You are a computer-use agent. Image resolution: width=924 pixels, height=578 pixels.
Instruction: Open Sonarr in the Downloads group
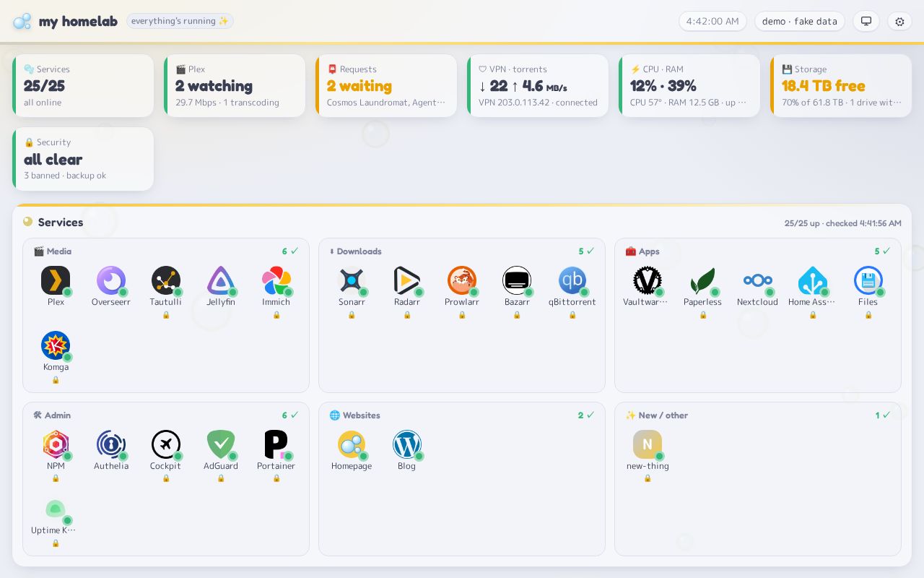pos(352,280)
